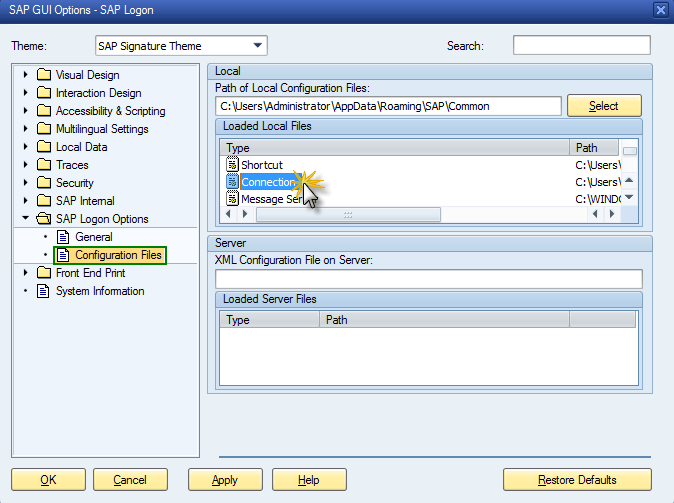The height and width of the screenshot is (503, 674).
Task: Click the horizontal scrollbar thumb in local files
Action: (348, 214)
